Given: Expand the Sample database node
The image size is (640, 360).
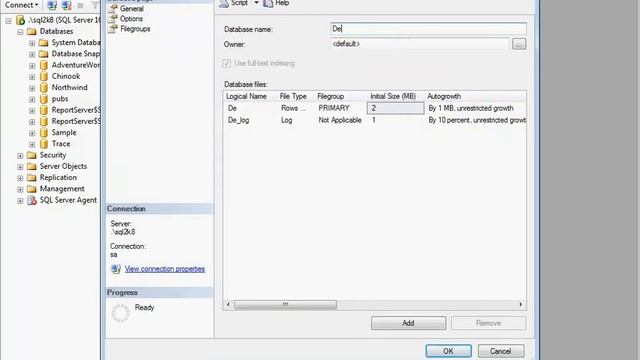Looking at the screenshot, I should tap(32, 133).
